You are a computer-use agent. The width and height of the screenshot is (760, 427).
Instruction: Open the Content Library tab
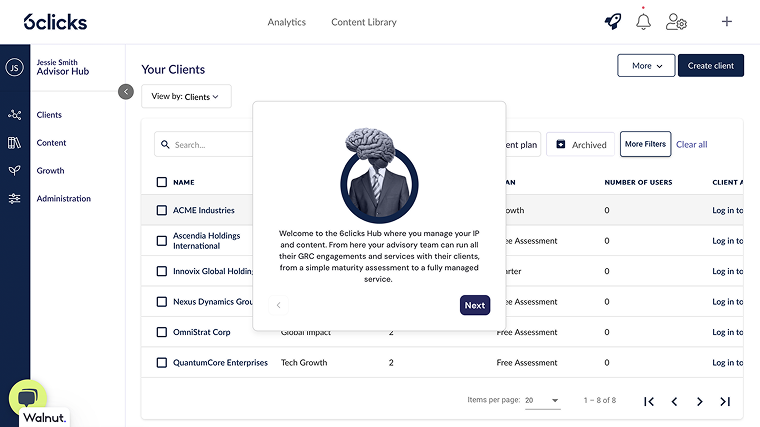(x=364, y=22)
